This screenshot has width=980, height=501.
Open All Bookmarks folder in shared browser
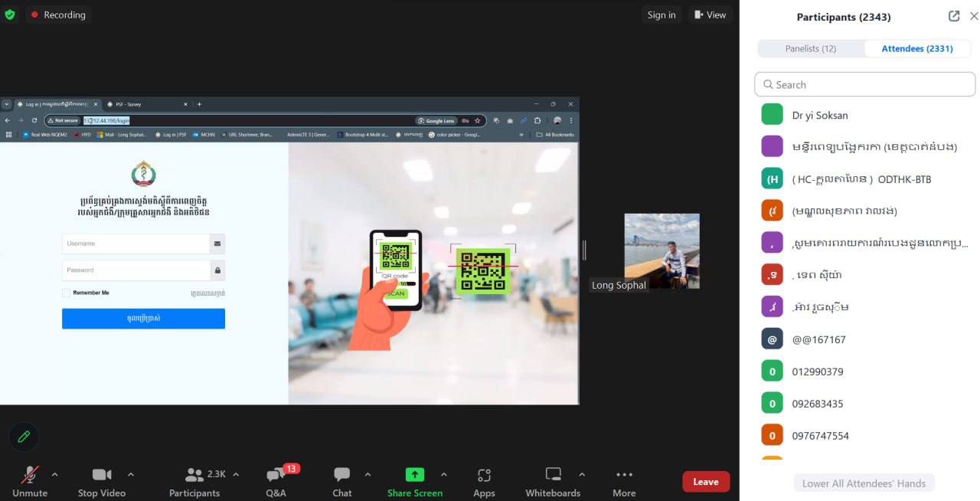(x=556, y=134)
